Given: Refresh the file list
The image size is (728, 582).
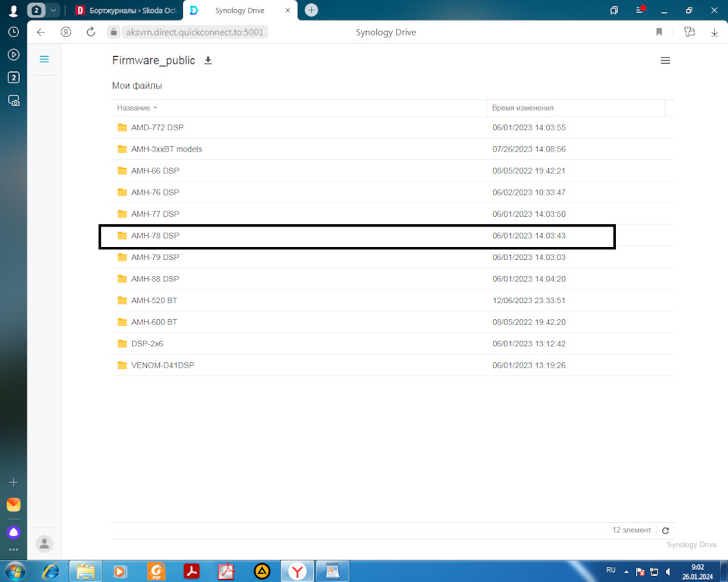Looking at the screenshot, I should (x=665, y=530).
